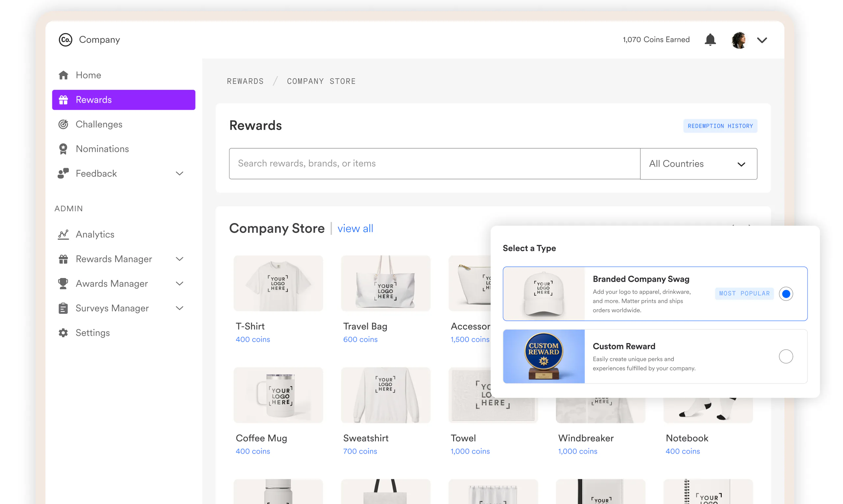
Task: Open Challenges in the sidebar
Action: coord(123,124)
